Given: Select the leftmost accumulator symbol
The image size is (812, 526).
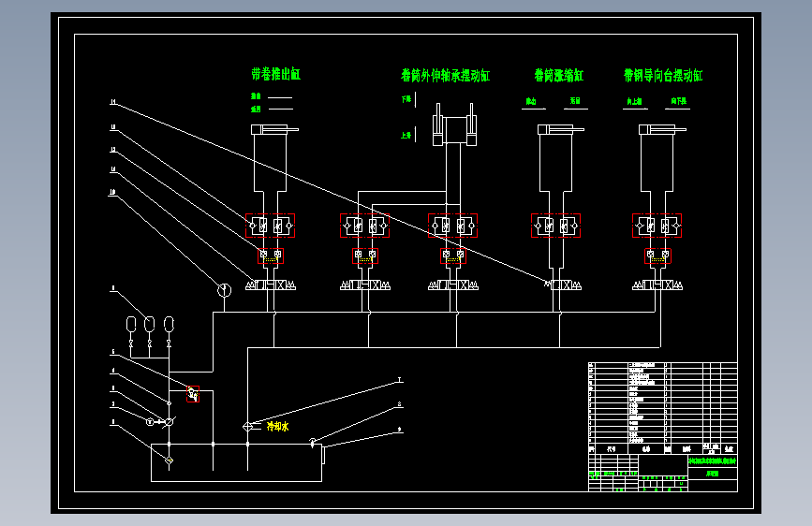Looking at the screenshot, I should coord(131,325).
